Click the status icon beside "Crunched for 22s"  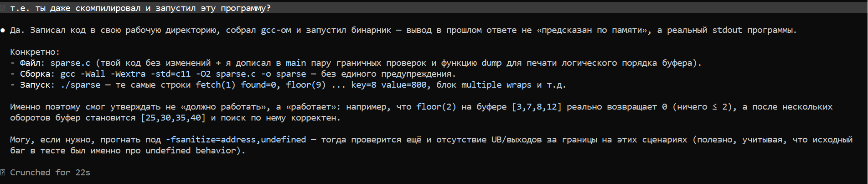(x=3, y=173)
